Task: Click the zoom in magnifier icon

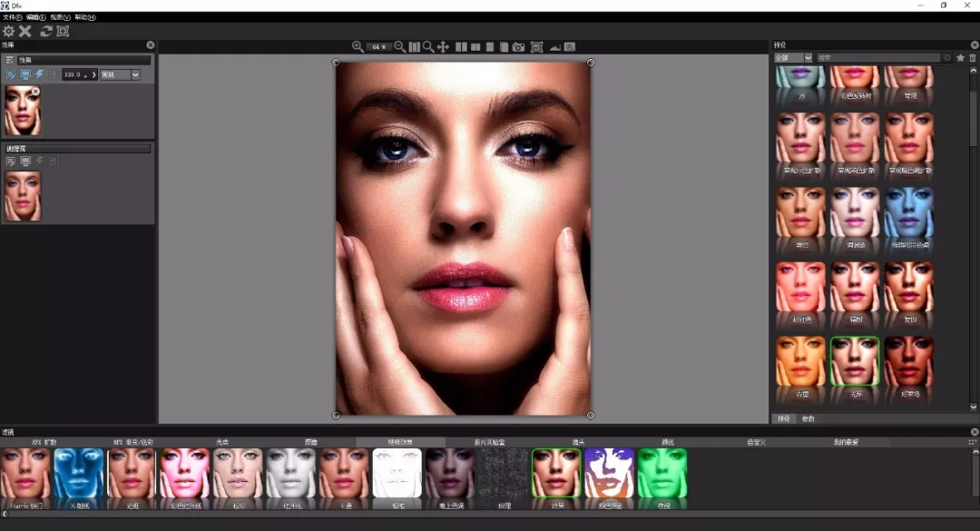Action: tap(358, 47)
